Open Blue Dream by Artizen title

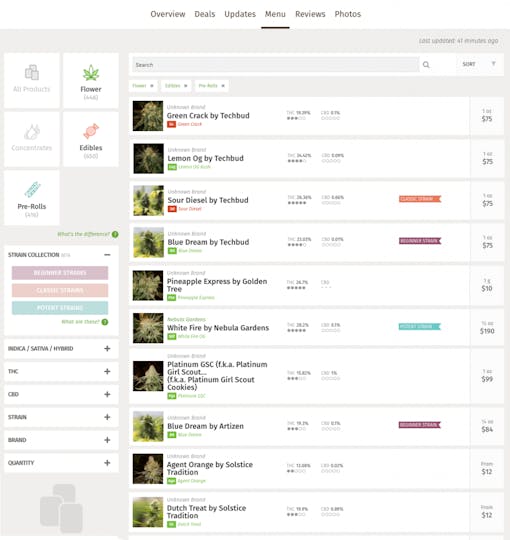pos(205,426)
